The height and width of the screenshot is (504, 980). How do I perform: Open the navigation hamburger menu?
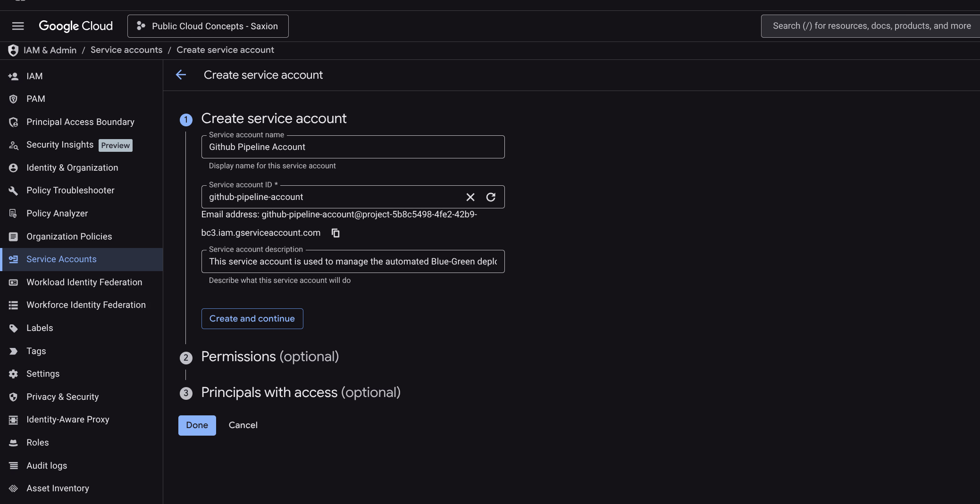pos(18,26)
